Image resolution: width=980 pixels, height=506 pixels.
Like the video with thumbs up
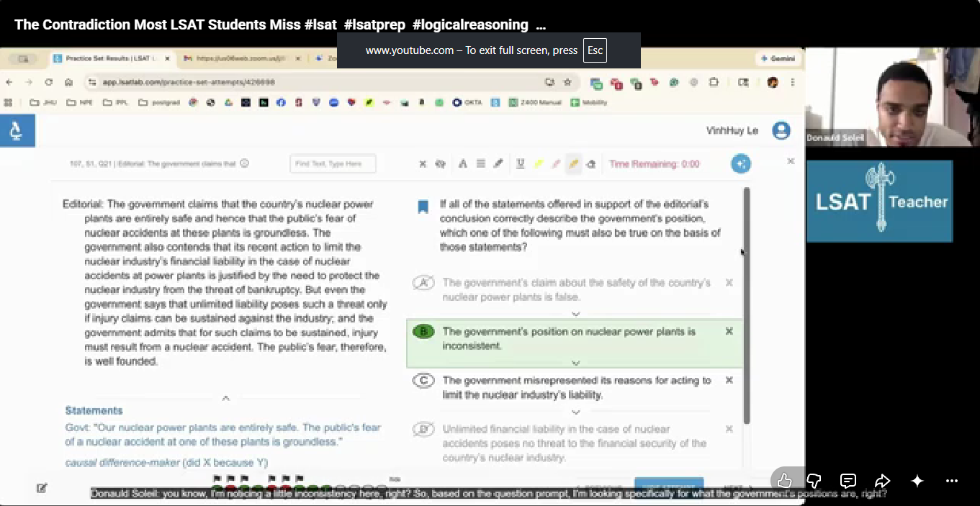click(785, 481)
